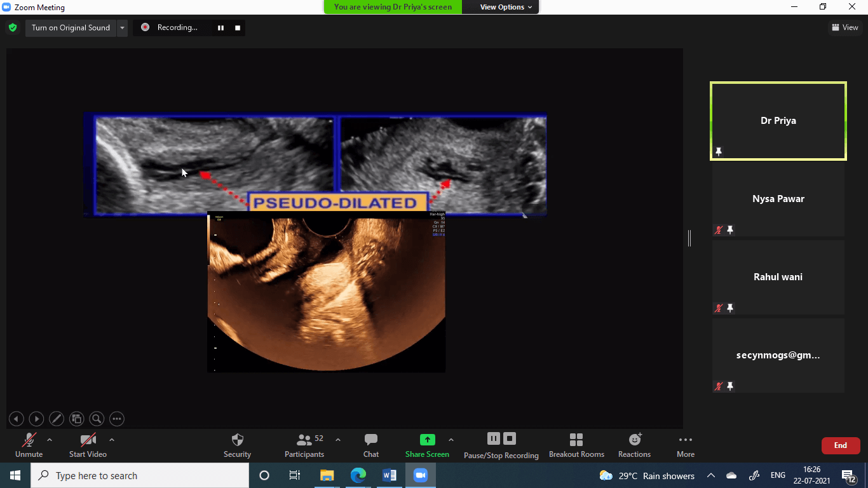Click the panel resize handle beside shared screen

coord(689,238)
